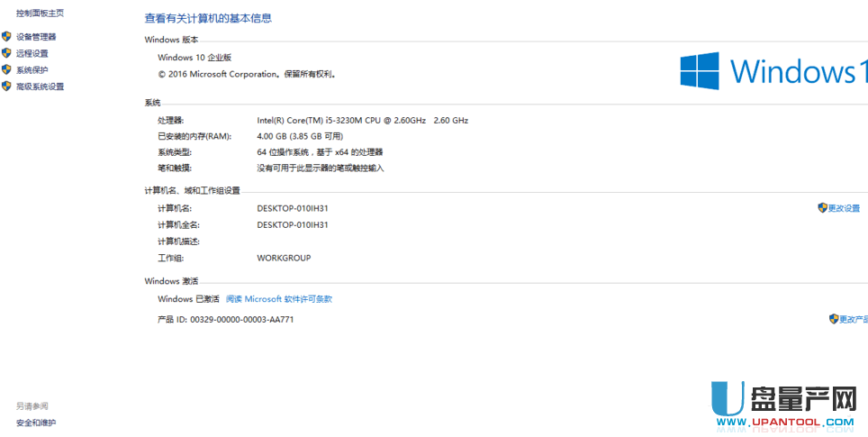The height and width of the screenshot is (437, 868).
Task: Click shield icon next to 更改产品密钥 link
Action: 834,319
